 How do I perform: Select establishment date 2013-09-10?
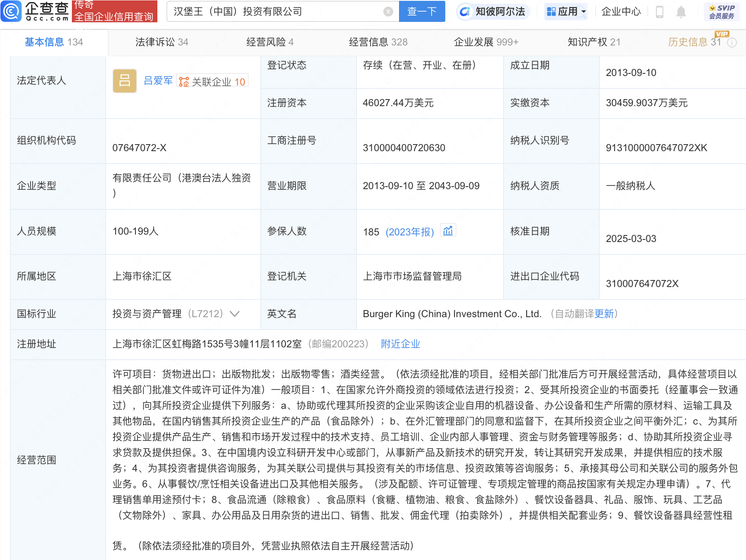[631, 73]
